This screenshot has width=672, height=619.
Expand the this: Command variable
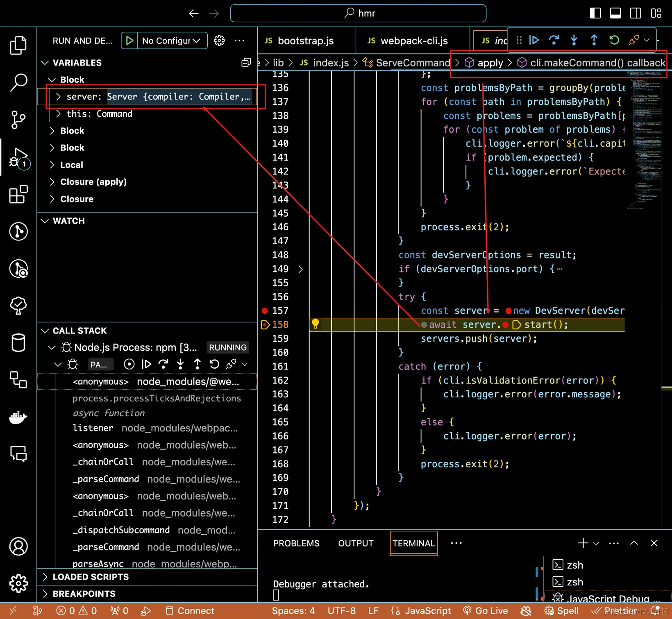(58, 114)
